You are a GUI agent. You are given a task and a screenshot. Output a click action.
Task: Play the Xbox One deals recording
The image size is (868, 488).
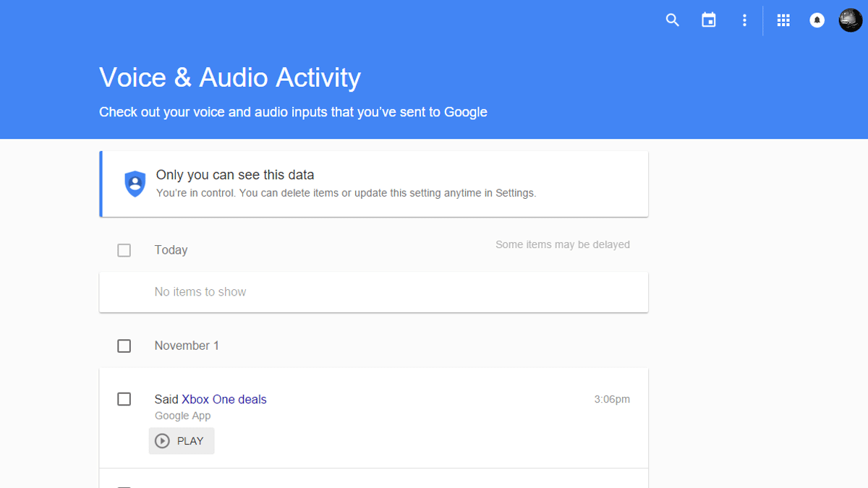[x=182, y=441]
